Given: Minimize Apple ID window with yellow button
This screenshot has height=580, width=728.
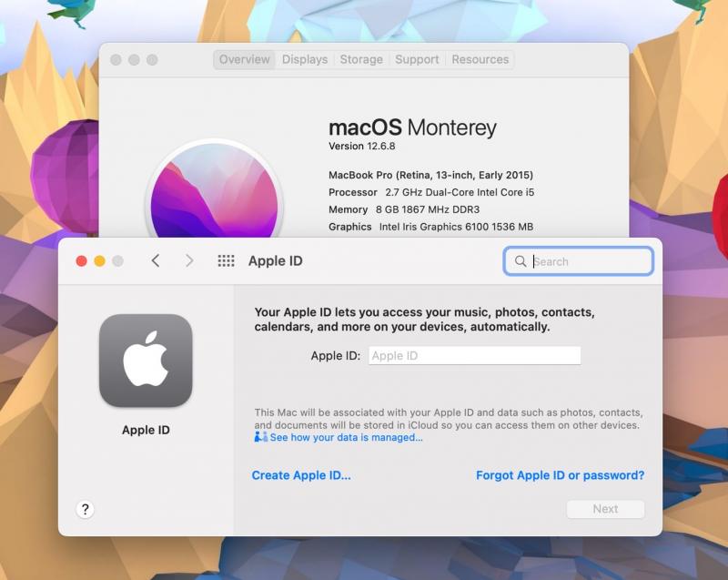Looking at the screenshot, I should pos(99,261).
